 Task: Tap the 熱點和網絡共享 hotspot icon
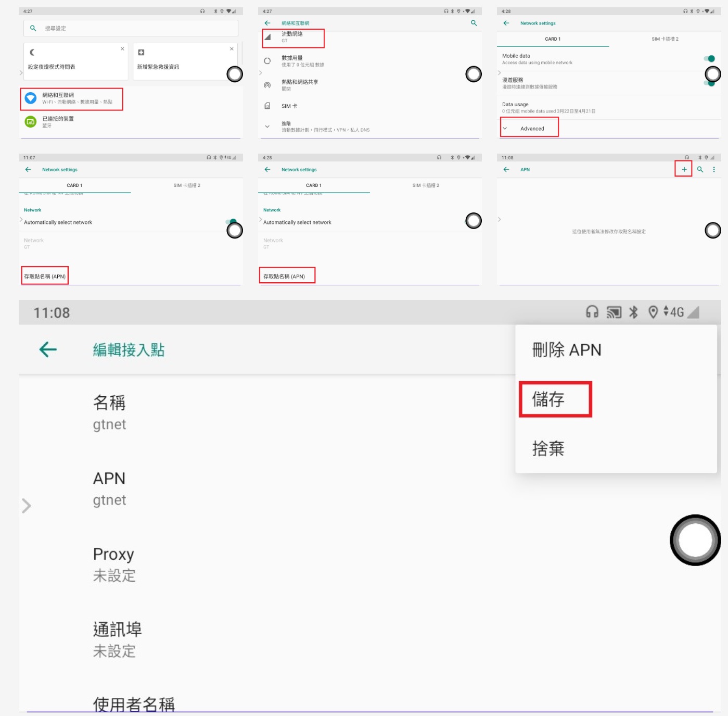[267, 85]
